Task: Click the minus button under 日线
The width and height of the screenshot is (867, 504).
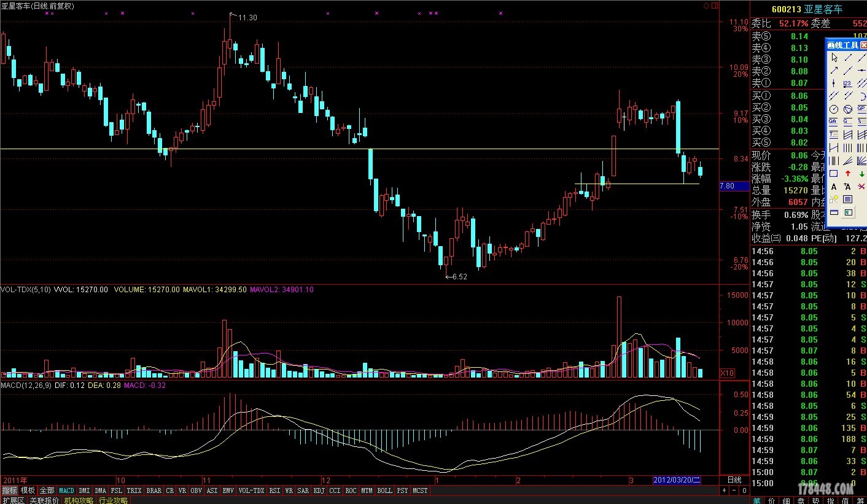Action: tap(734, 490)
